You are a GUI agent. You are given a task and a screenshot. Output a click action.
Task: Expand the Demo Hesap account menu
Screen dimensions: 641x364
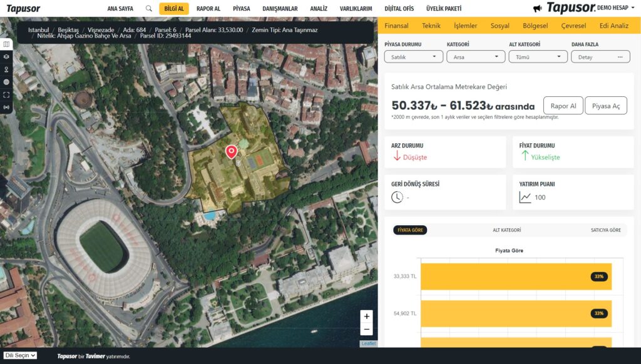[x=616, y=8]
